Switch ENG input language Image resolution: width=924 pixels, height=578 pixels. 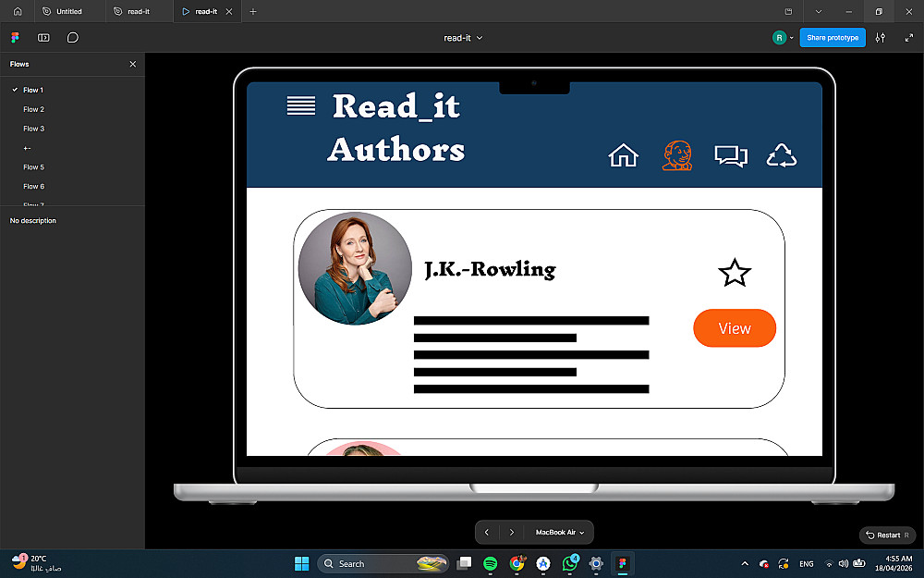[x=806, y=564]
